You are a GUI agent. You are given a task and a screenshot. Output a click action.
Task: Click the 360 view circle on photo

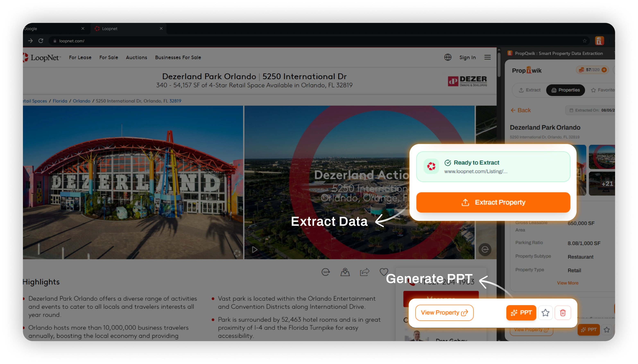[485, 249]
